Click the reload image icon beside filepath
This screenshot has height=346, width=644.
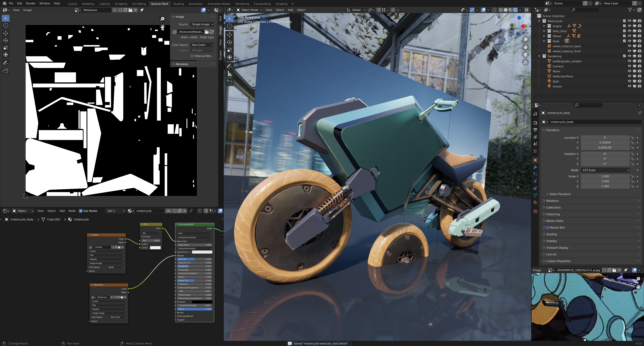(x=212, y=32)
